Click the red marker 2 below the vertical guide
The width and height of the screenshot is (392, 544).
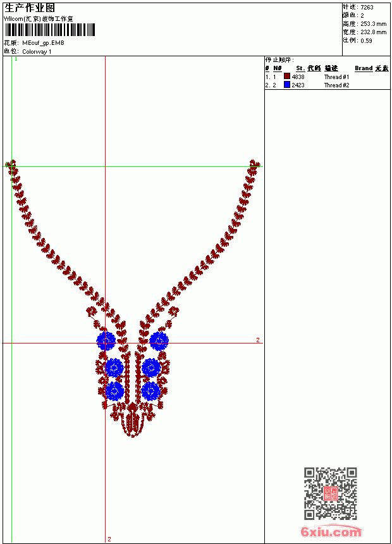click(x=109, y=539)
